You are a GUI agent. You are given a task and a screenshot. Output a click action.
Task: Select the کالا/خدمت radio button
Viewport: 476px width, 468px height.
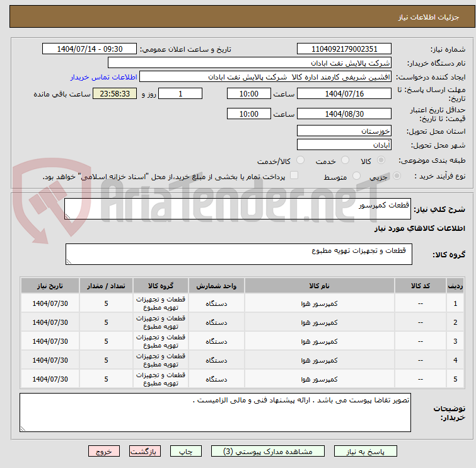point(300,160)
